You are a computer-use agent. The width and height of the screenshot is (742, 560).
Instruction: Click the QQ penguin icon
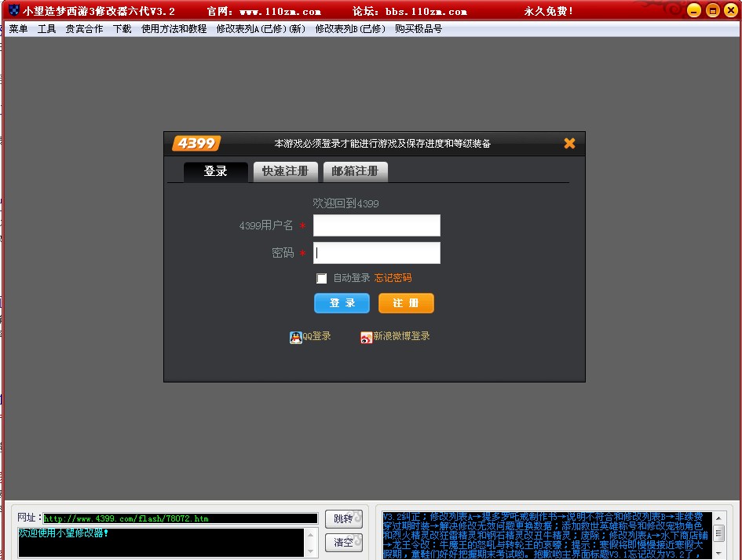click(x=296, y=337)
